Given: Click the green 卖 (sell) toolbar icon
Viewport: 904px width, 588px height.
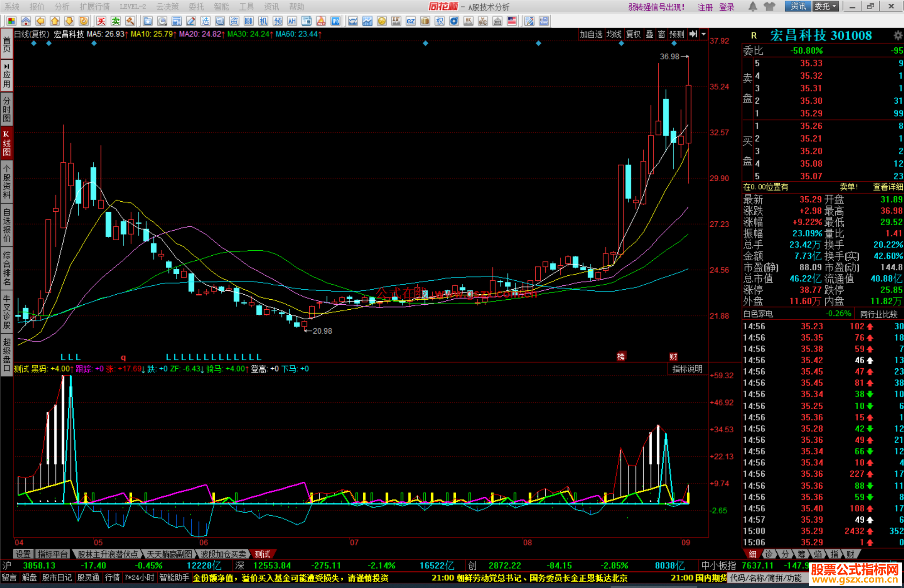Looking at the screenshot, I should point(116,21).
